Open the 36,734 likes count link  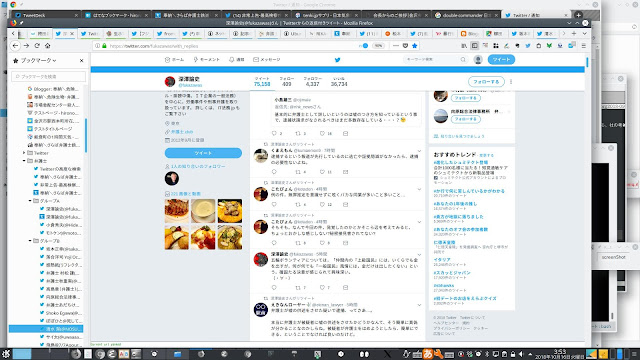pos(339,82)
